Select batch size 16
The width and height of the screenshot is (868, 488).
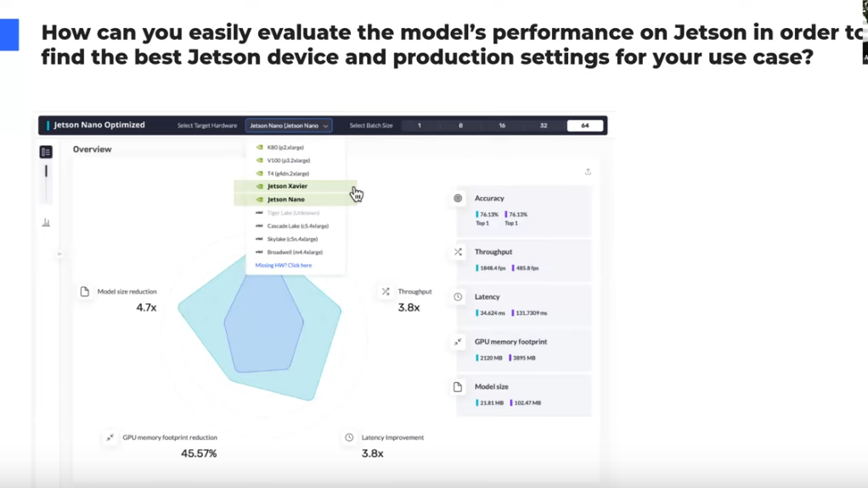tap(502, 126)
